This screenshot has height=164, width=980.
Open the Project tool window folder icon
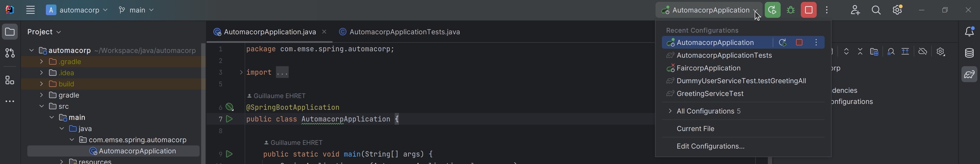[x=10, y=32]
